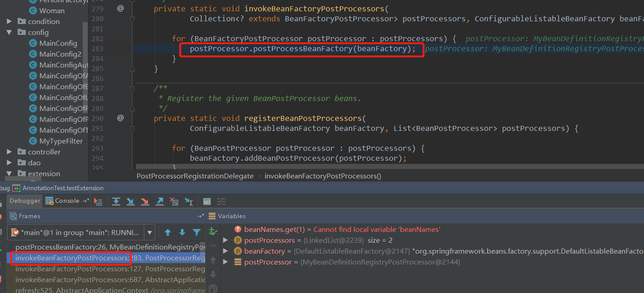644x293 pixels.
Task: Click the Frames panel title icon
Action: [x=13, y=216]
